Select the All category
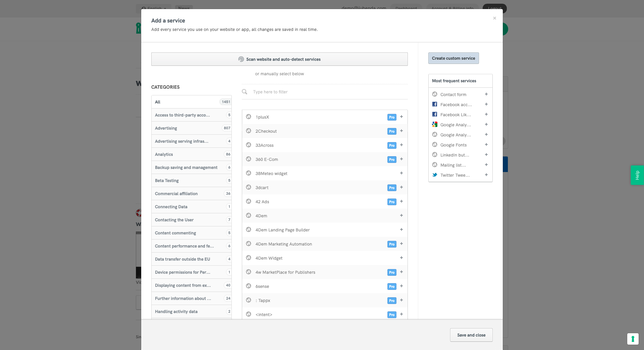Image resolution: width=644 pixels, height=350 pixels. (x=192, y=102)
